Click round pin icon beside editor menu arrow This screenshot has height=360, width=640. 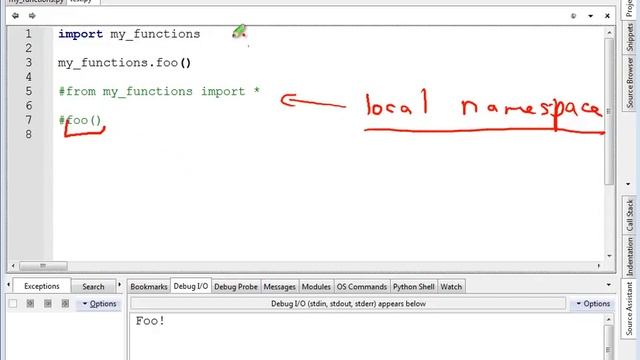click(573, 16)
